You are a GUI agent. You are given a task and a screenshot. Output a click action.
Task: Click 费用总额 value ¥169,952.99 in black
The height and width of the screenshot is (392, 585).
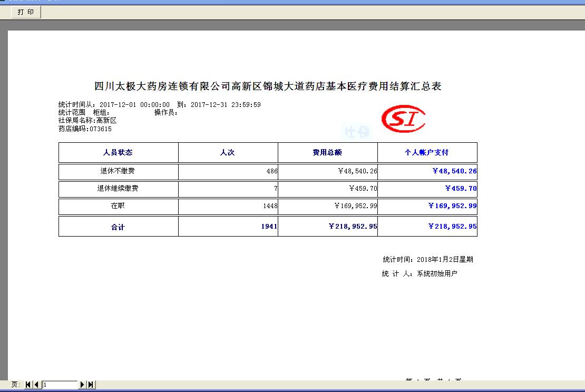coord(356,206)
